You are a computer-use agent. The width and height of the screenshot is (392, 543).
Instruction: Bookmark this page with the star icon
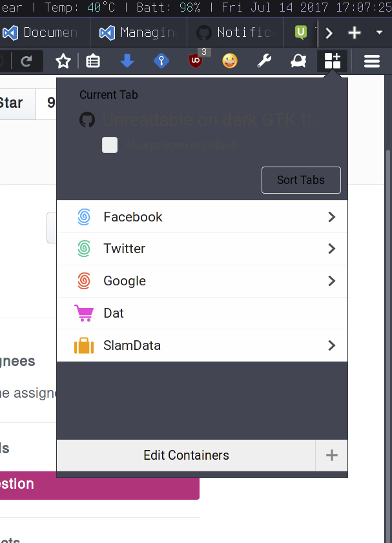pyautogui.click(x=62, y=61)
